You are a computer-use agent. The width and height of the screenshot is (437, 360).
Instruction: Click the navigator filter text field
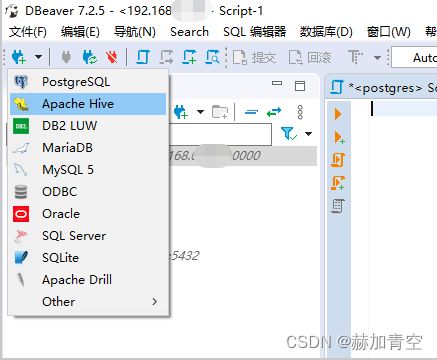tap(220, 134)
